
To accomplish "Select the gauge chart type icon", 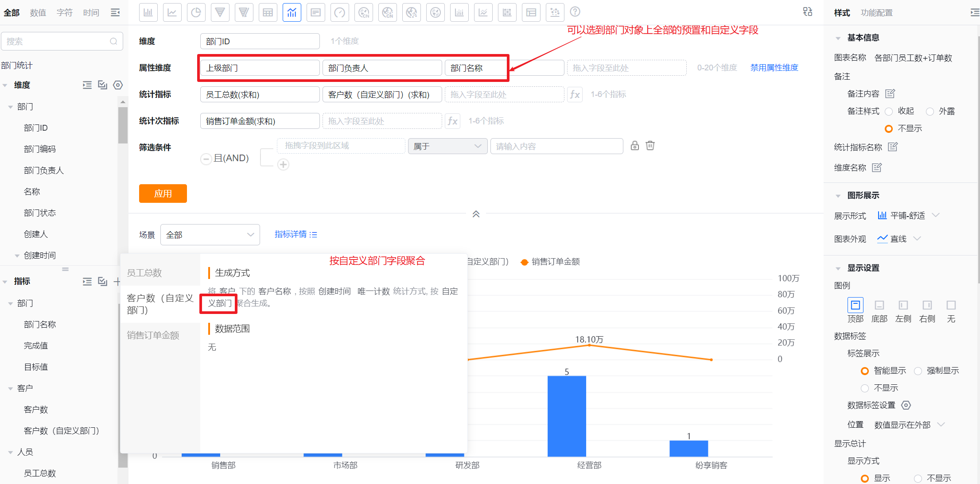I will [x=340, y=12].
